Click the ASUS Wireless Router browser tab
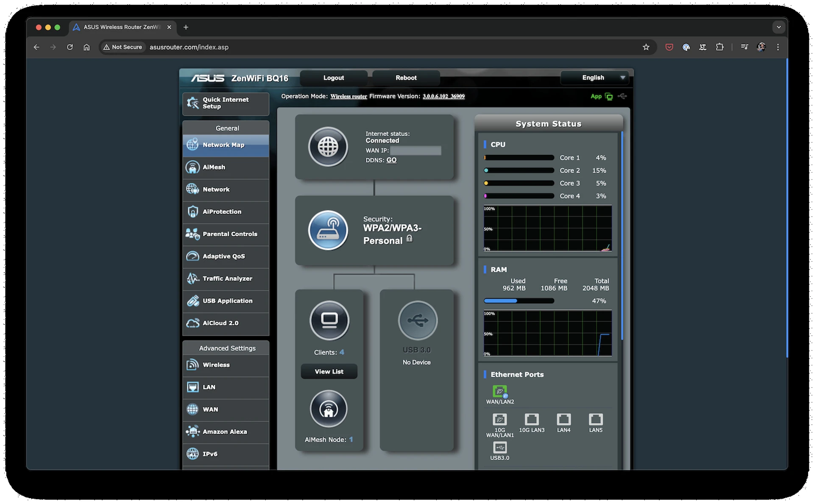The width and height of the screenshot is (814, 504). [x=122, y=27]
